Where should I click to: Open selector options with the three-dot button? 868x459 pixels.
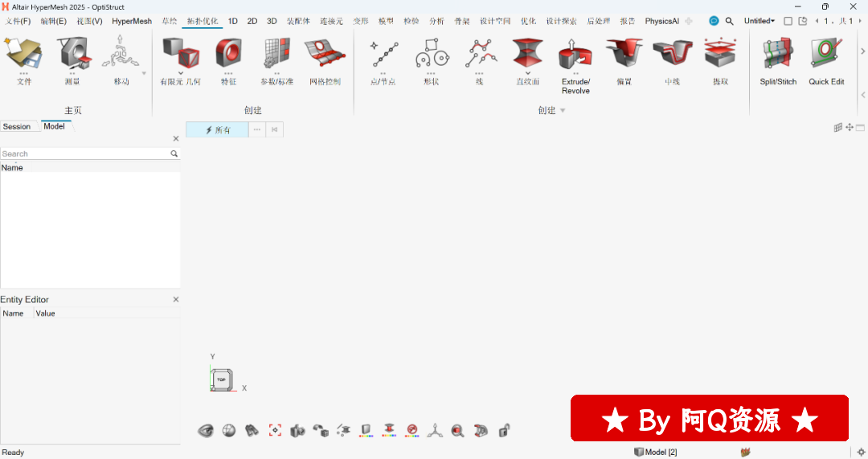[x=257, y=129]
